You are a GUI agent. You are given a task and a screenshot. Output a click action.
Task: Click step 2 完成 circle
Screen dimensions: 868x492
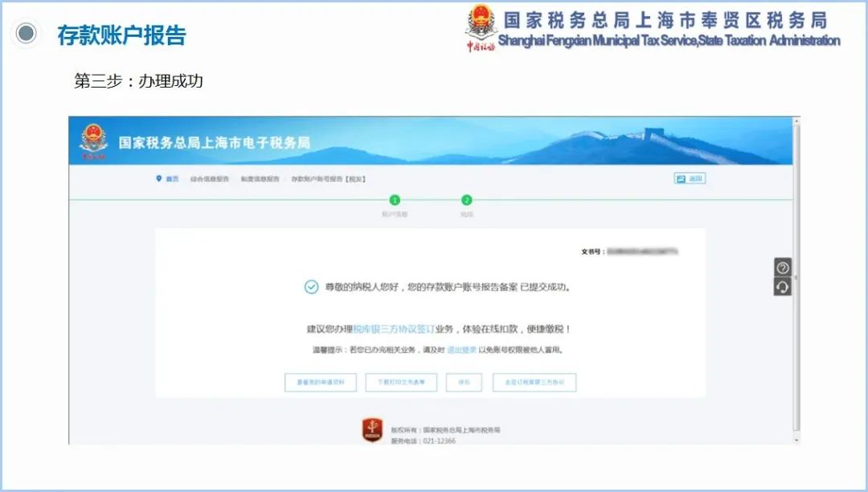(x=467, y=200)
